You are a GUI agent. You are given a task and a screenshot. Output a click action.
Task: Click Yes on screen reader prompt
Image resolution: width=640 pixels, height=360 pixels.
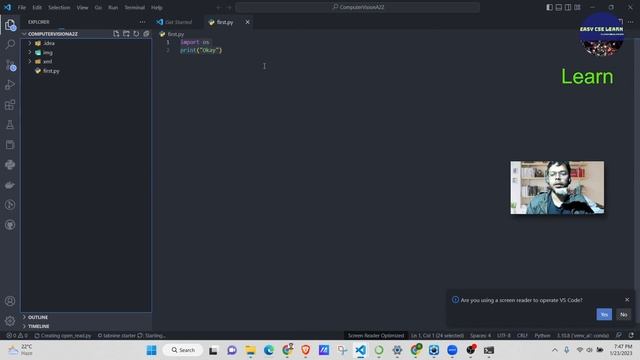pyautogui.click(x=604, y=314)
